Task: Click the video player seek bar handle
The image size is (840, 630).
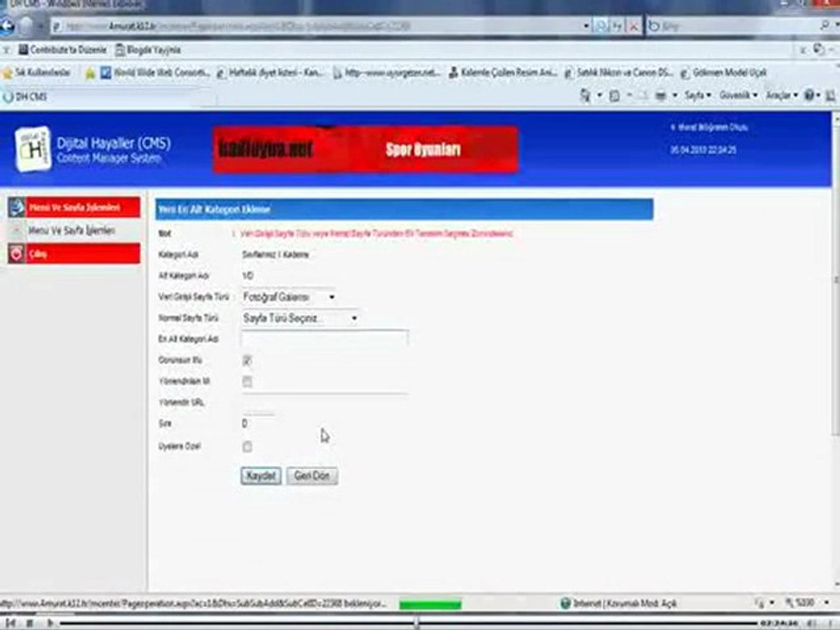Action: coord(416,622)
